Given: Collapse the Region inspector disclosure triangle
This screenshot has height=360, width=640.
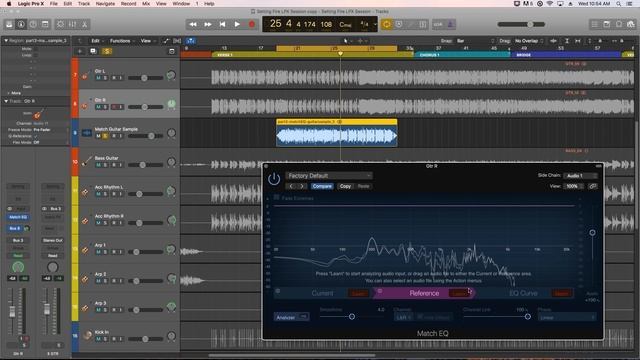Looking at the screenshot, I should [x=6, y=41].
